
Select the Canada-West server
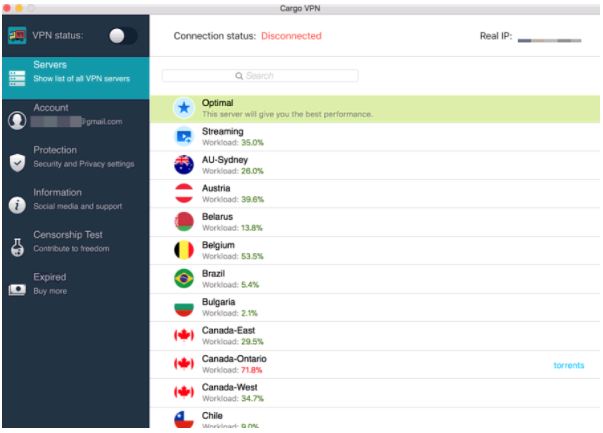coord(375,393)
